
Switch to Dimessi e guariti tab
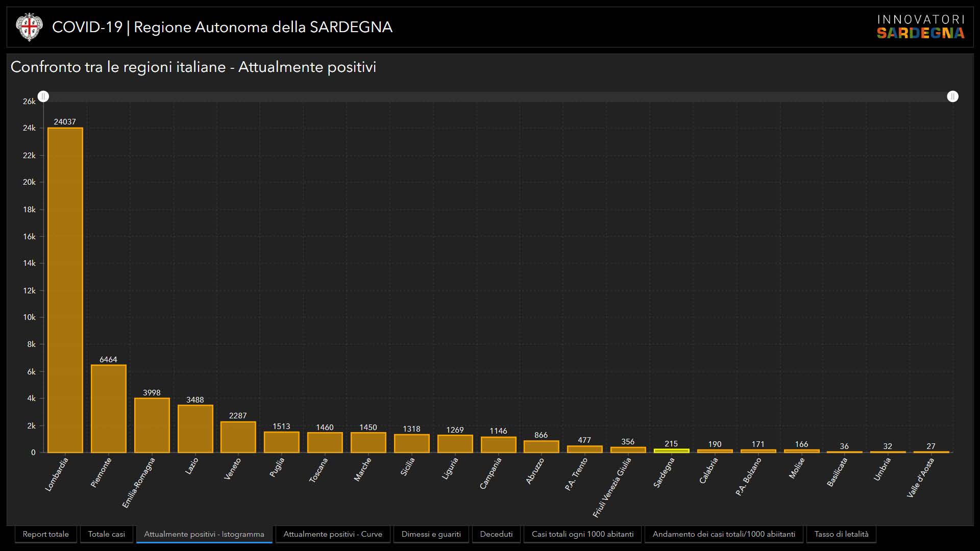coord(431,534)
